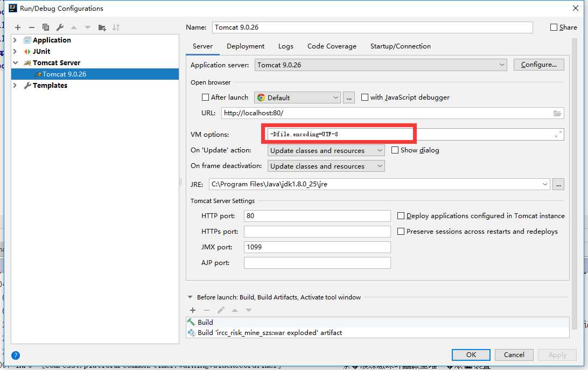Expand the JUnit tree node
Screen dimensions: 588x370
[x=15, y=51]
